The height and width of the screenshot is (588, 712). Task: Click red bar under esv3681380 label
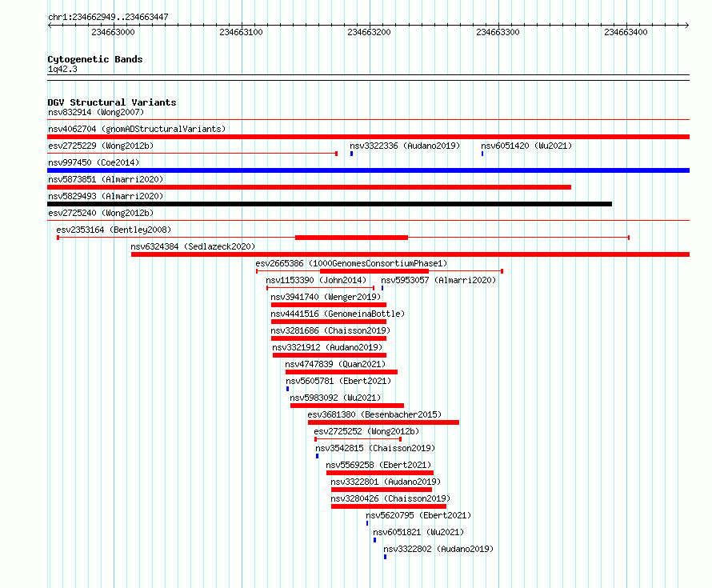[x=384, y=422]
